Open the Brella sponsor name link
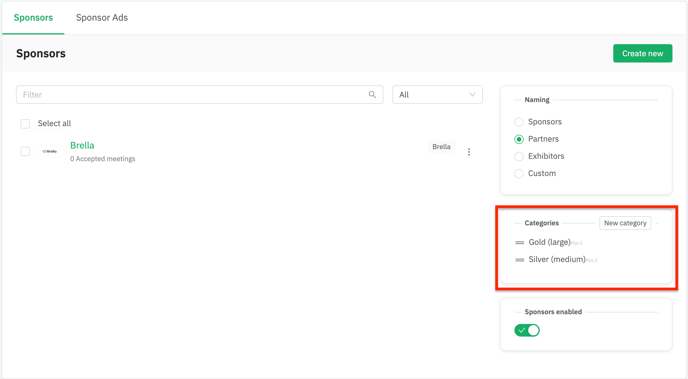The image size is (688, 379). tap(82, 145)
